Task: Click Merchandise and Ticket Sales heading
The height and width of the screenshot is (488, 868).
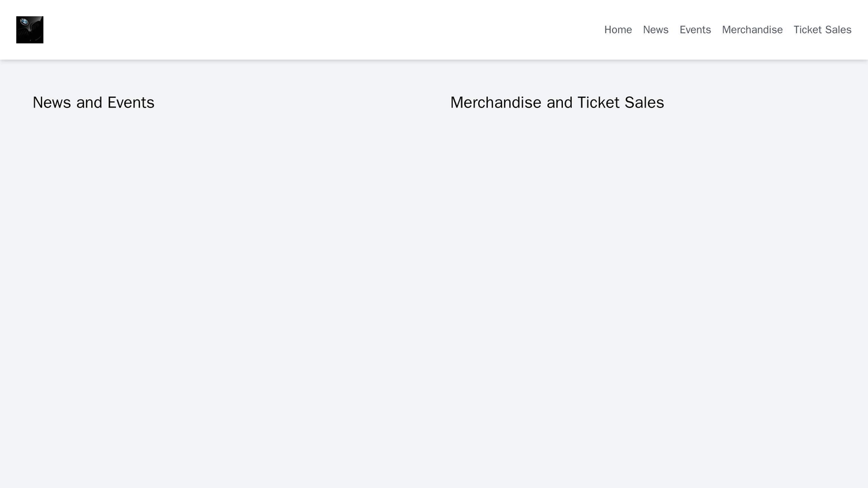Action: coord(556,103)
